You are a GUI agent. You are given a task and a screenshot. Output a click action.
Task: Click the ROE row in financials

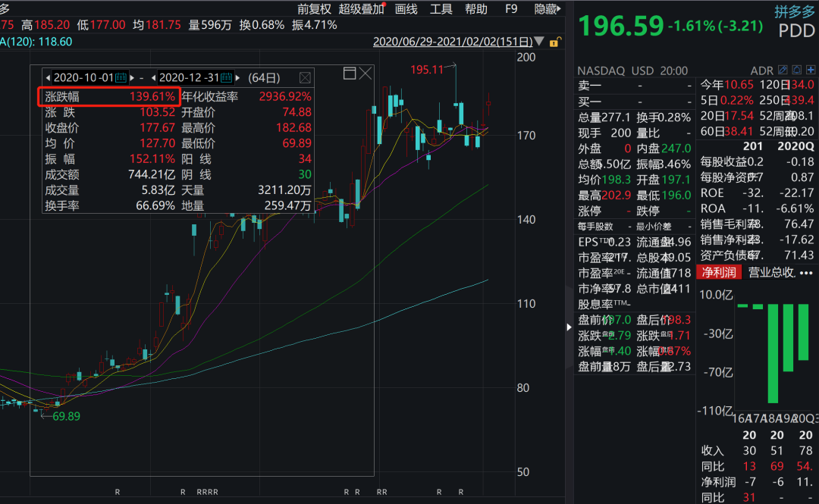point(757,193)
